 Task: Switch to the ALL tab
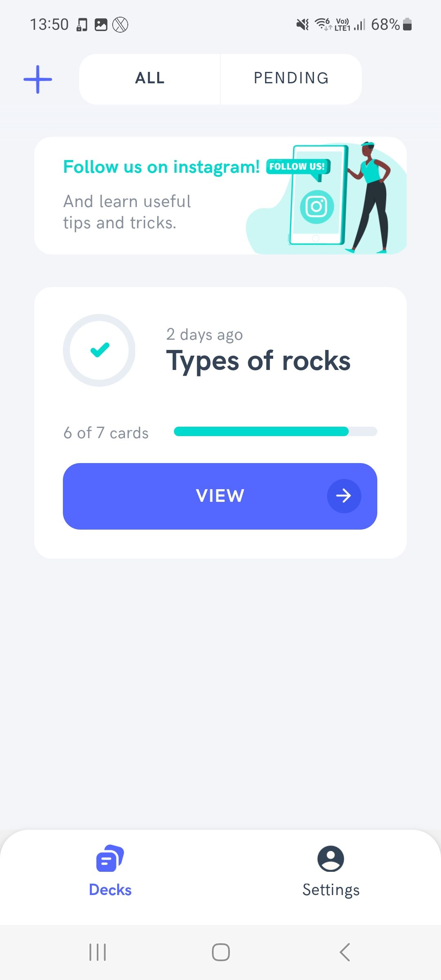click(150, 78)
